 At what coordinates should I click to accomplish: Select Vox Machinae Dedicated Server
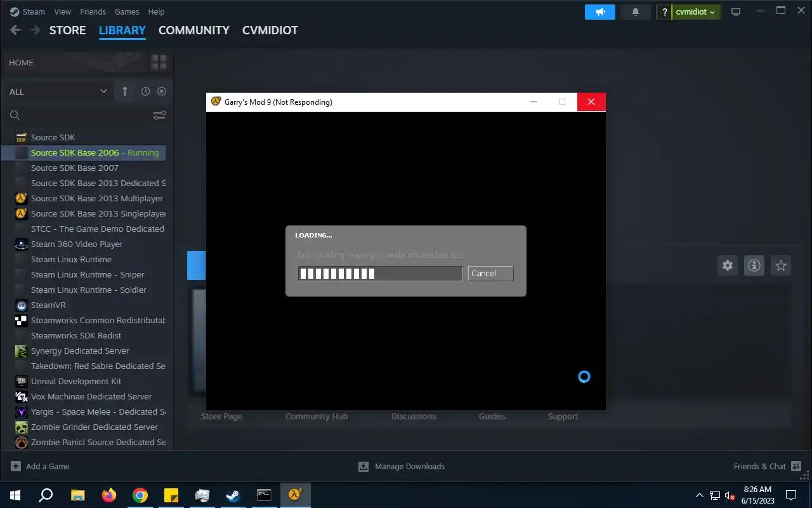84,396
